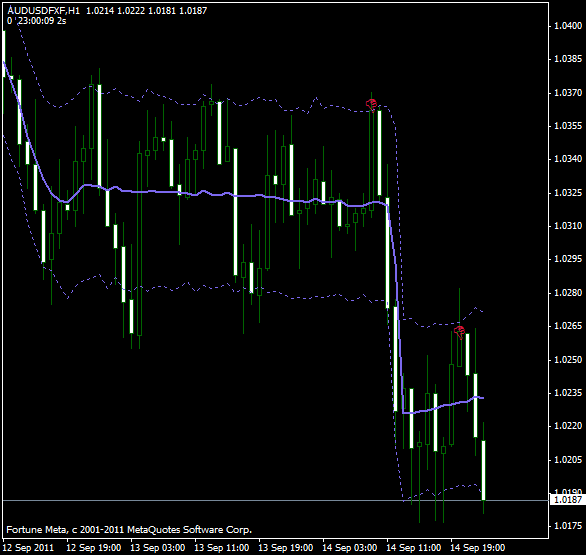586x555 pixels.
Task: Select the red thumbs-down marker near 1.0265
Action: point(459,332)
